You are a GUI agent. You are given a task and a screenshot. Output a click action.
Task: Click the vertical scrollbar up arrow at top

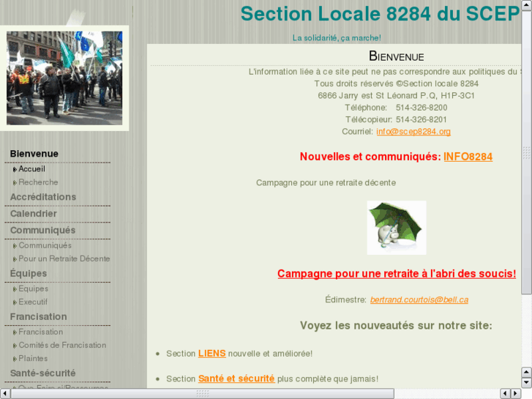(527, 5)
